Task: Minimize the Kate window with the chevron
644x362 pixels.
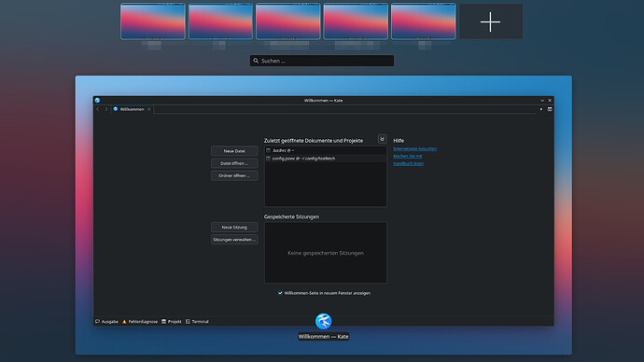Action: click(x=542, y=100)
